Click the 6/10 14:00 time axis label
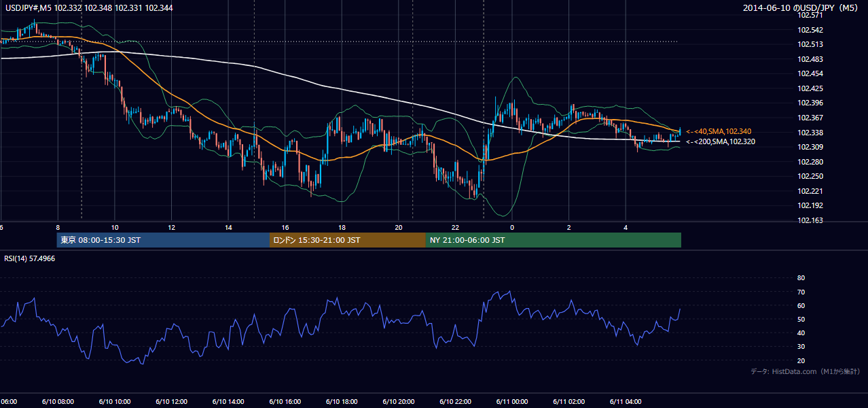This screenshot has width=868, height=408. [x=228, y=402]
